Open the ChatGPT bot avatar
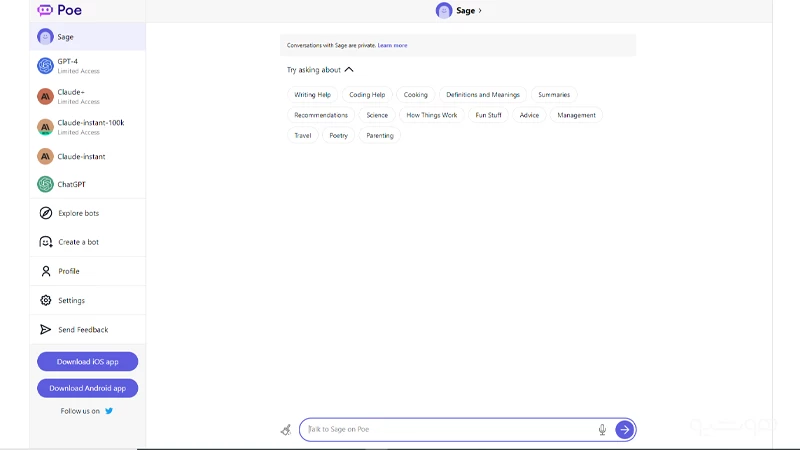The width and height of the screenshot is (800, 450). pos(45,184)
